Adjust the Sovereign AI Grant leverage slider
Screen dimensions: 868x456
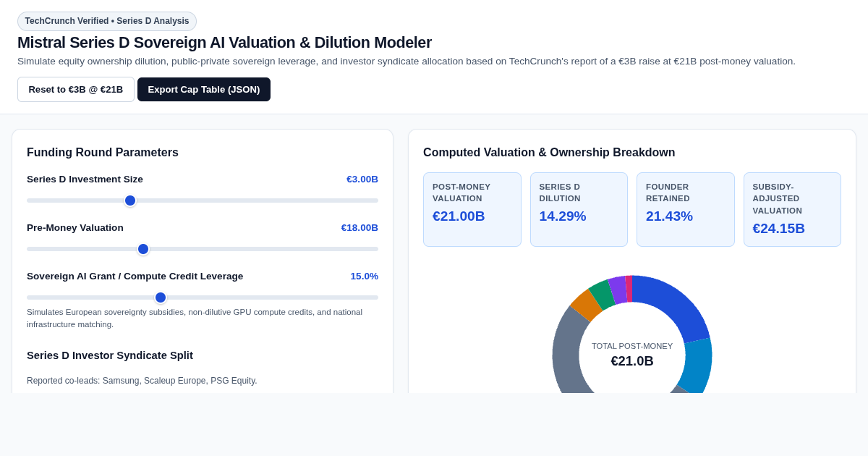pyautogui.click(x=203, y=297)
